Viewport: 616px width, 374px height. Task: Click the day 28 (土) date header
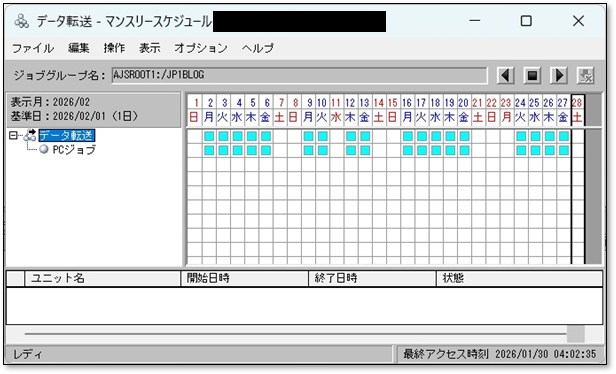click(x=578, y=110)
